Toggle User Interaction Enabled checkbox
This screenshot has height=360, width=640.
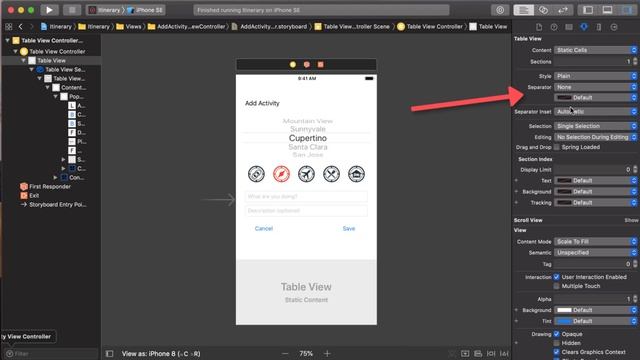[x=556, y=277]
